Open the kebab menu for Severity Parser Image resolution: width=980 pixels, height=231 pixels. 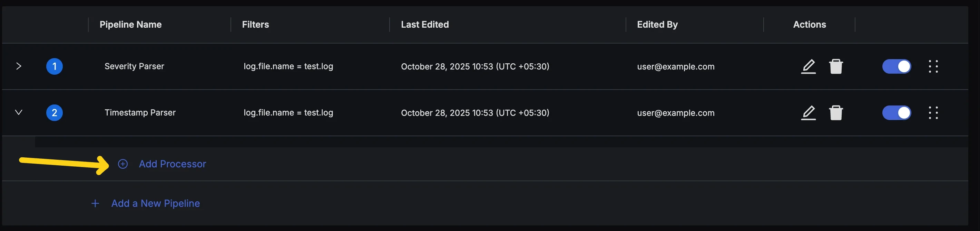[x=933, y=66]
